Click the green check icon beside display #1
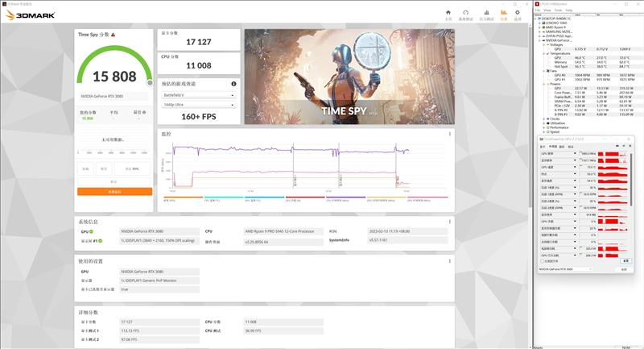 coord(100,241)
